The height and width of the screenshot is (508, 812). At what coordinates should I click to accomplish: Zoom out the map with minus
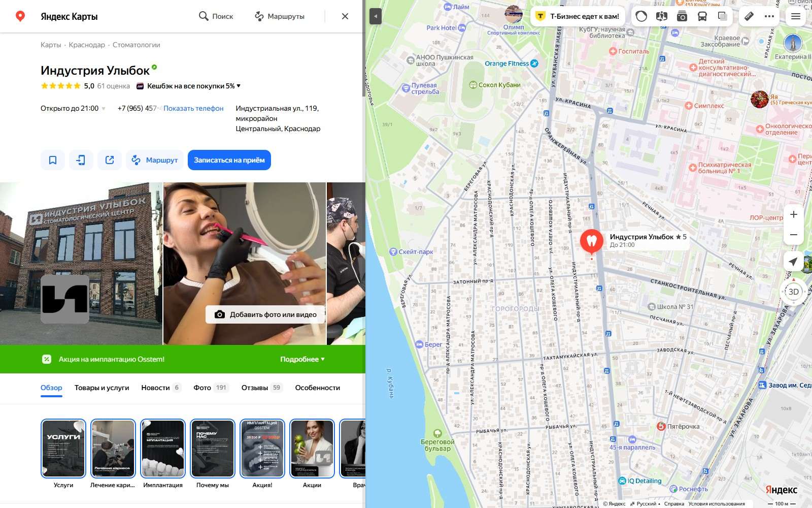(x=794, y=235)
